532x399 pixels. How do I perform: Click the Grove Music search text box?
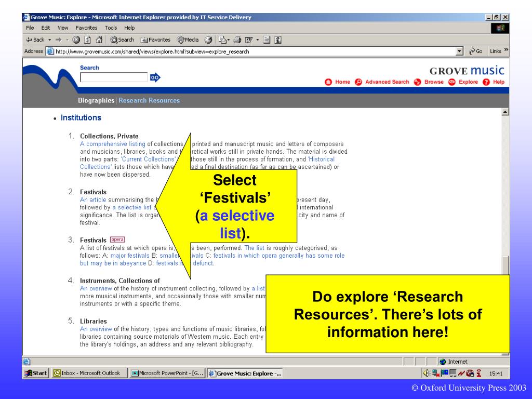(x=114, y=77)
